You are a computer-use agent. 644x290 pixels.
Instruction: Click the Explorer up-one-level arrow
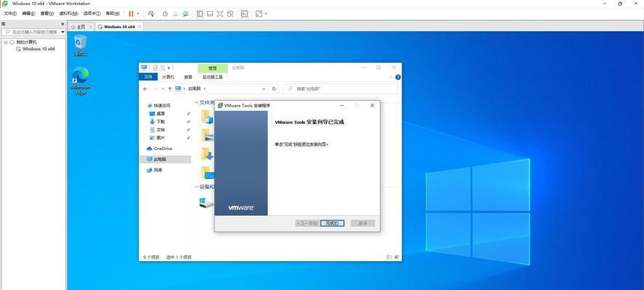point(170,88)
